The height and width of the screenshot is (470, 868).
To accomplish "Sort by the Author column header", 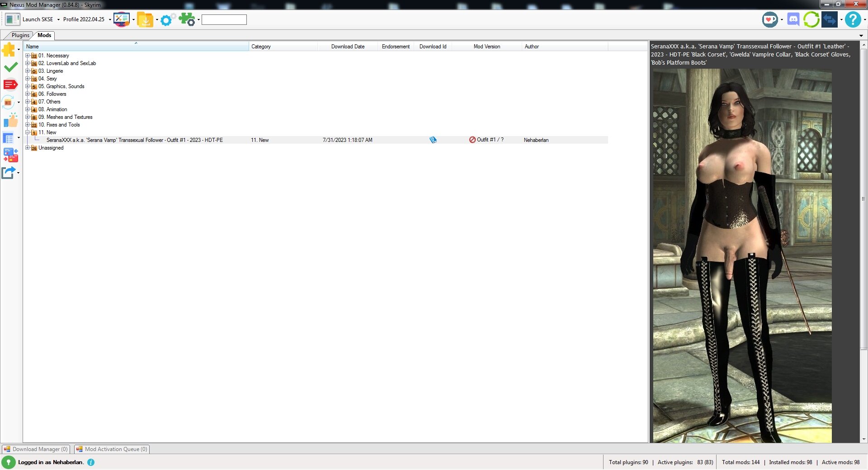I will click(x=565, y=47).
